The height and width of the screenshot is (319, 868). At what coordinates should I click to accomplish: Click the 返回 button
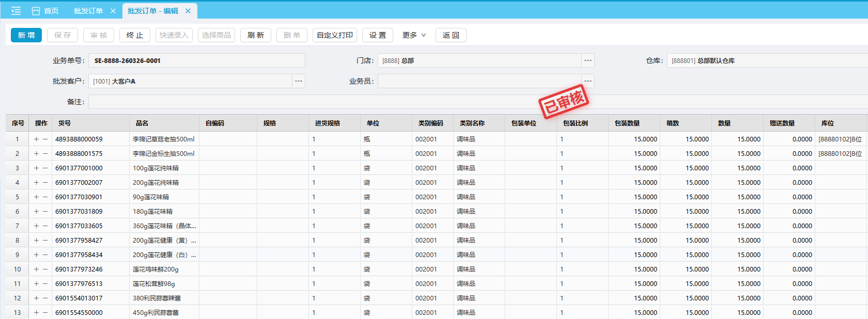tap(451, 35)
